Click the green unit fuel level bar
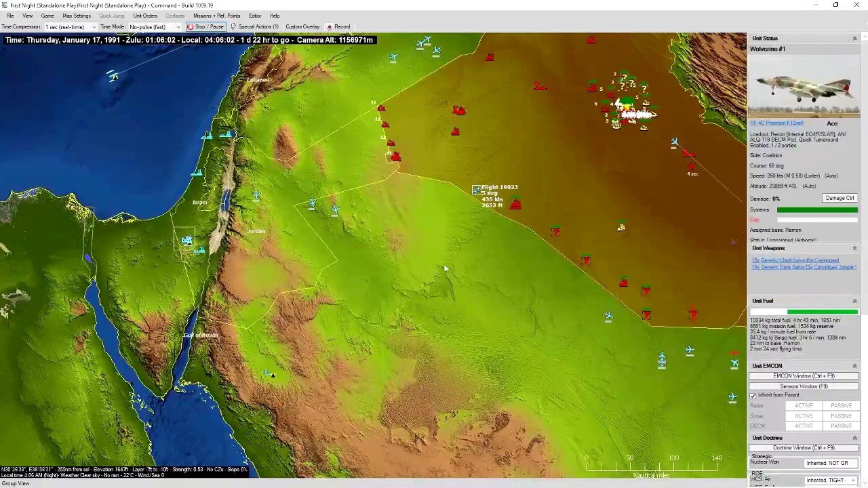868x488 pixels. (822, 312)
